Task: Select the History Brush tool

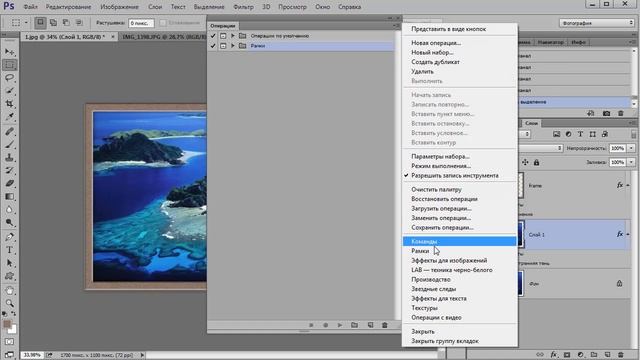Action: coord(9,170)
